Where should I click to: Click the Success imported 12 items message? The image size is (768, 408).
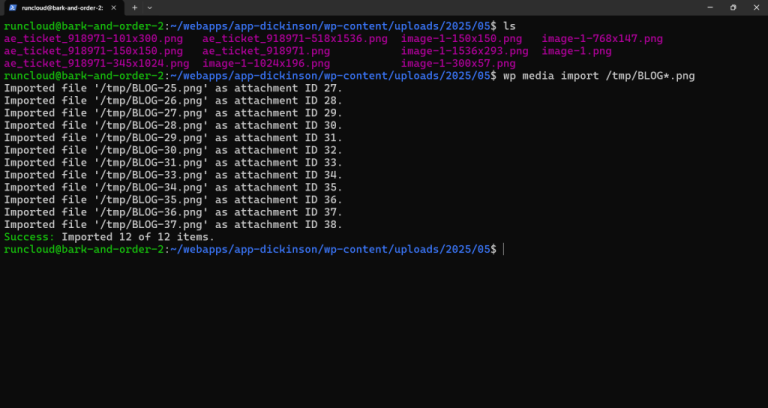click(109, 237)
